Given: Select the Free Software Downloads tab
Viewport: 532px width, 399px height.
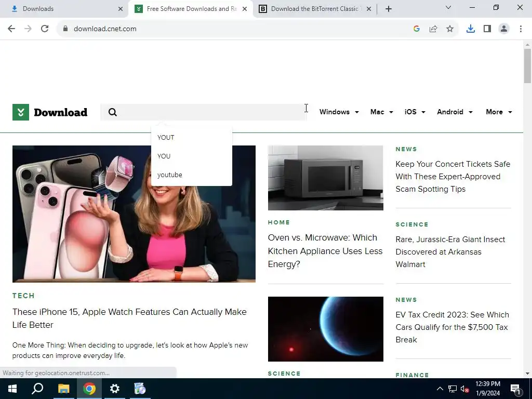Looking at the screenshot, I should 190,9.
